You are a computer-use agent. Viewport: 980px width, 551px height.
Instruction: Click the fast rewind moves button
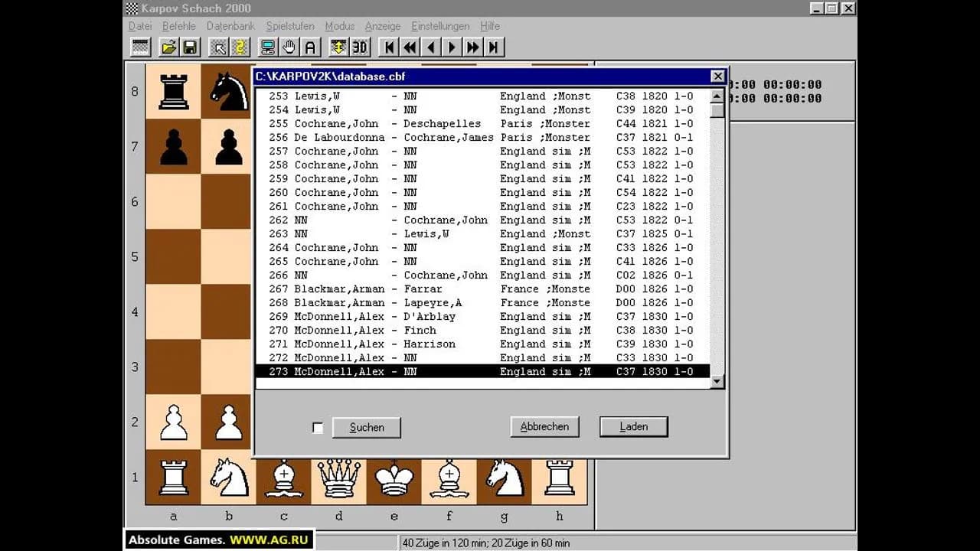410,47
